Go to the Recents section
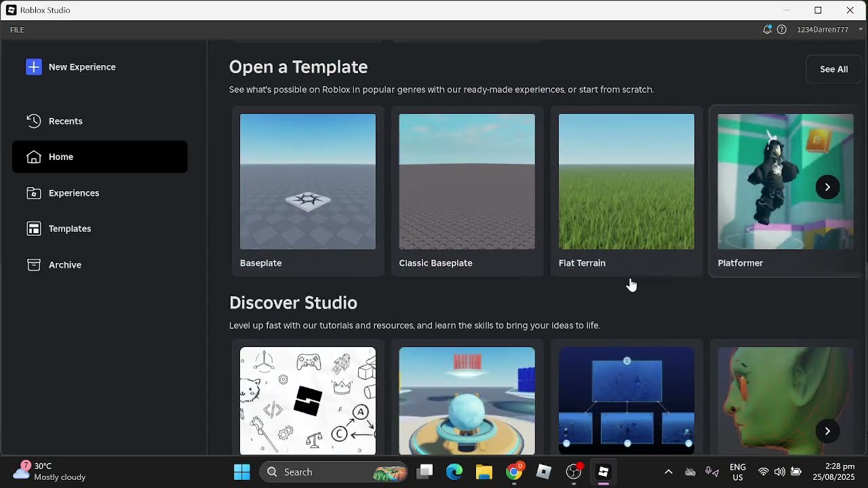Image resolution: width=868 pixels, height=488 pixels. coord(100,121)
